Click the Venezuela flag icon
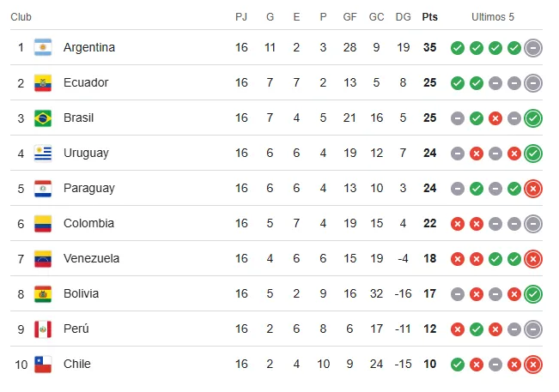559x392 pixels. tap(43, 258)
